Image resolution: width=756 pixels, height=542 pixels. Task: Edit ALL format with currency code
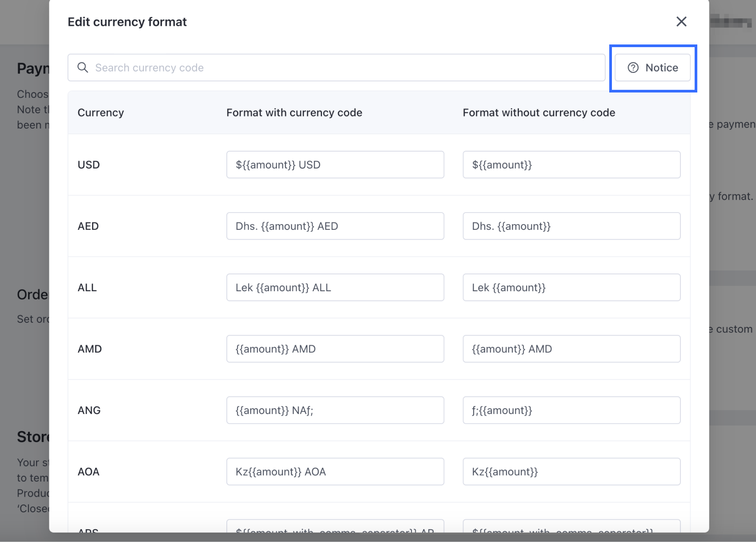point(335,287)
